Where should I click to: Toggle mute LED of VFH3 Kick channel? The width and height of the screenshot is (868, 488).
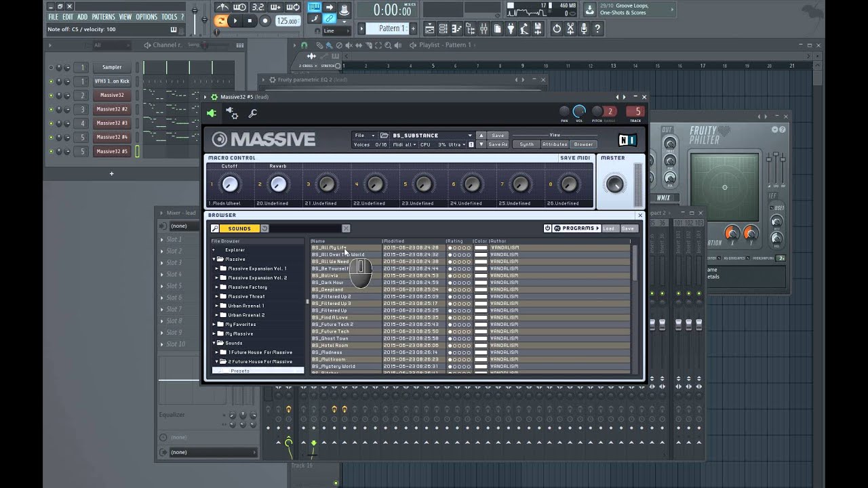51,81
